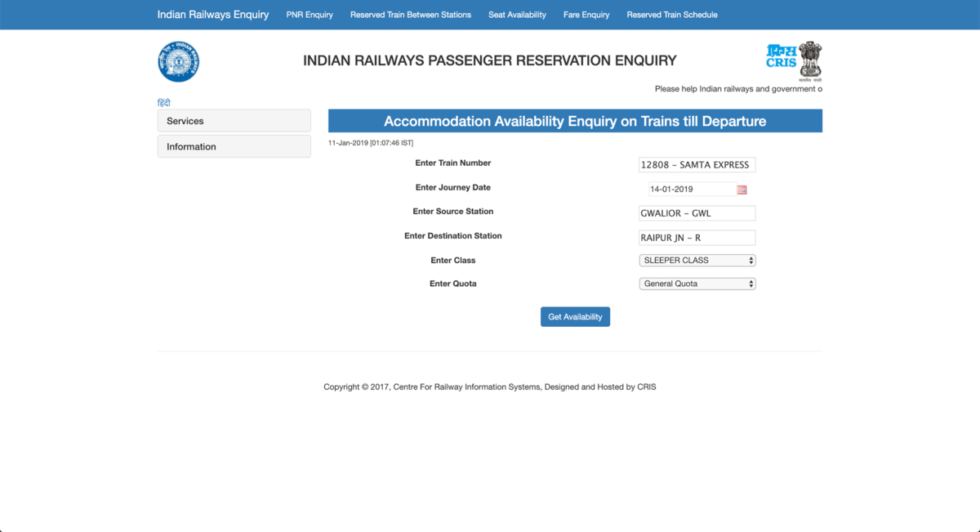Image resolution: width=980 pixels, height=532 pixels.
Task: Open Reserved Train Schedule from top navigation
Action: [671, 14]
